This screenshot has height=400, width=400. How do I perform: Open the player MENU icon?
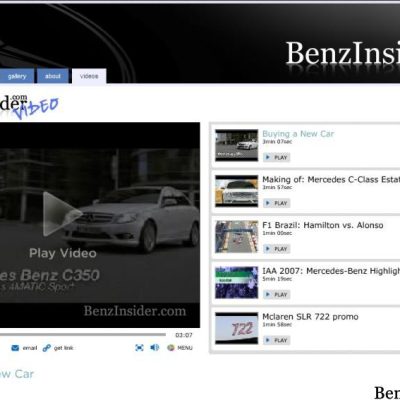pos(171,348)
